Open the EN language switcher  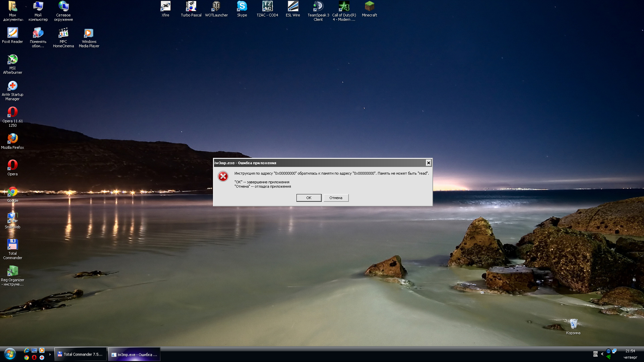tap(595, 354)
